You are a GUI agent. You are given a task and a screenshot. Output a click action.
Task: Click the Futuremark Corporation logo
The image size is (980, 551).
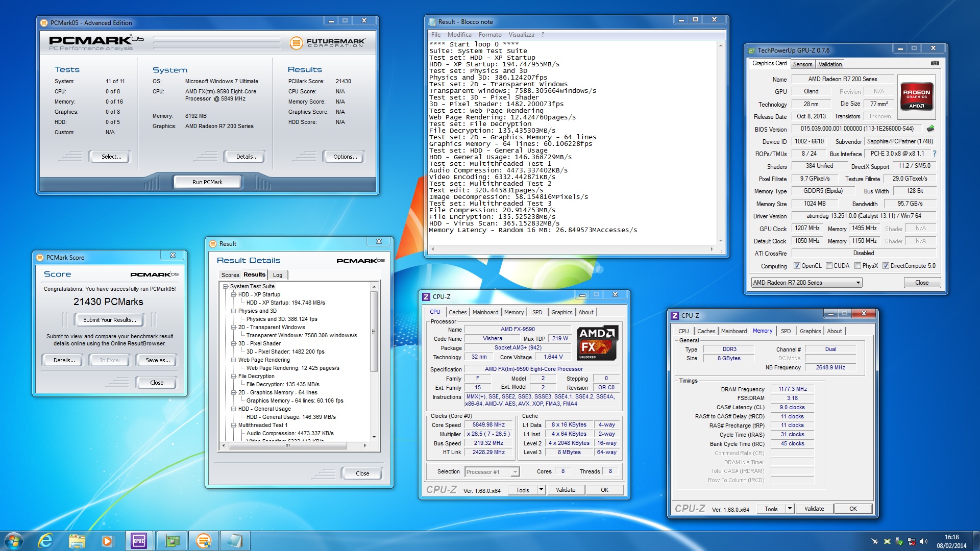(328, 43)
